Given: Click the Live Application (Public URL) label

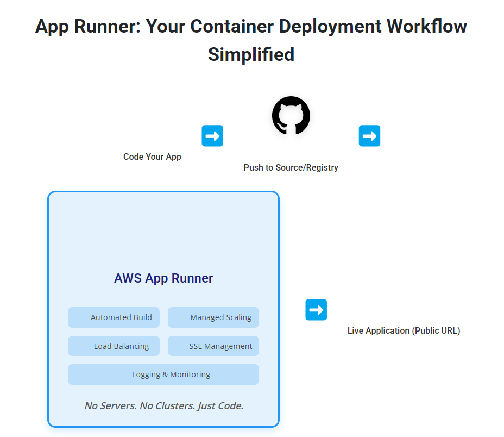Looking at the screenshot, I should coord(404,331).
